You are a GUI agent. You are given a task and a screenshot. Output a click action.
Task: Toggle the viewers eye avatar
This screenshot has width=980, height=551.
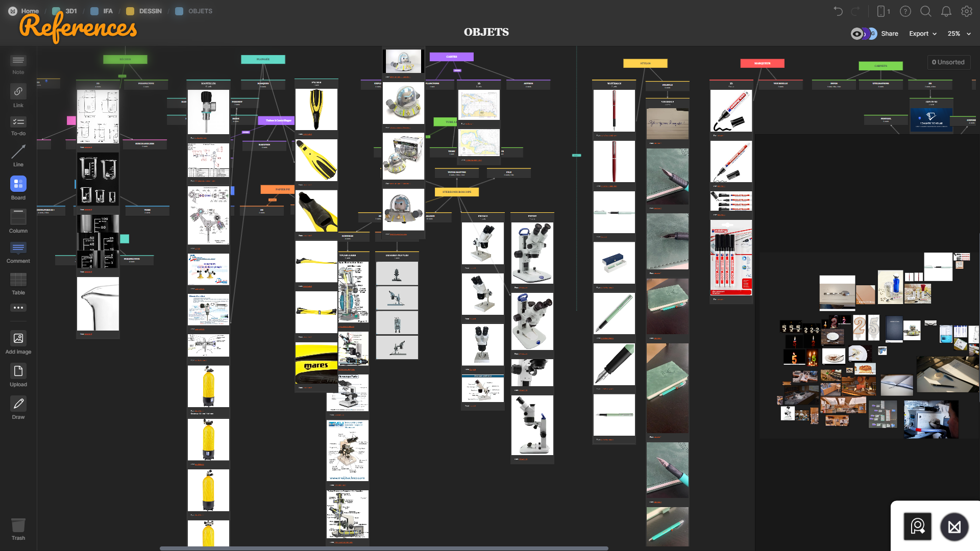(x=857, y=34)
